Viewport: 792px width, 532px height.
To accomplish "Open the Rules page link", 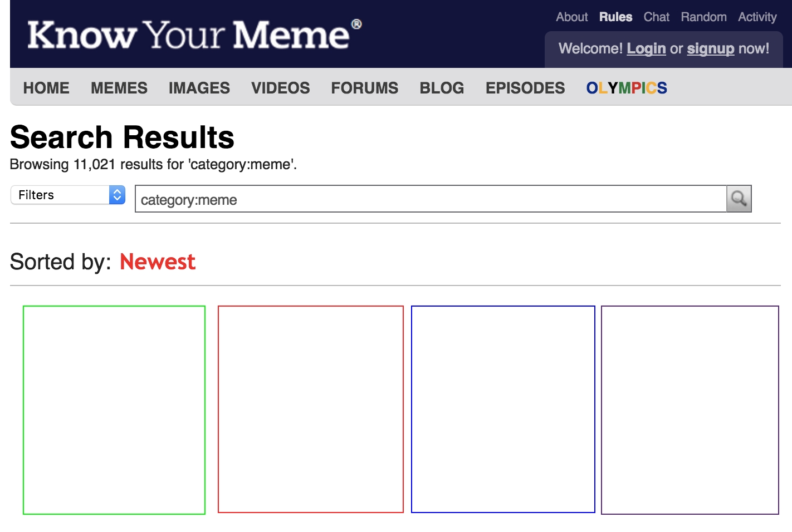I will click(615, 17).
